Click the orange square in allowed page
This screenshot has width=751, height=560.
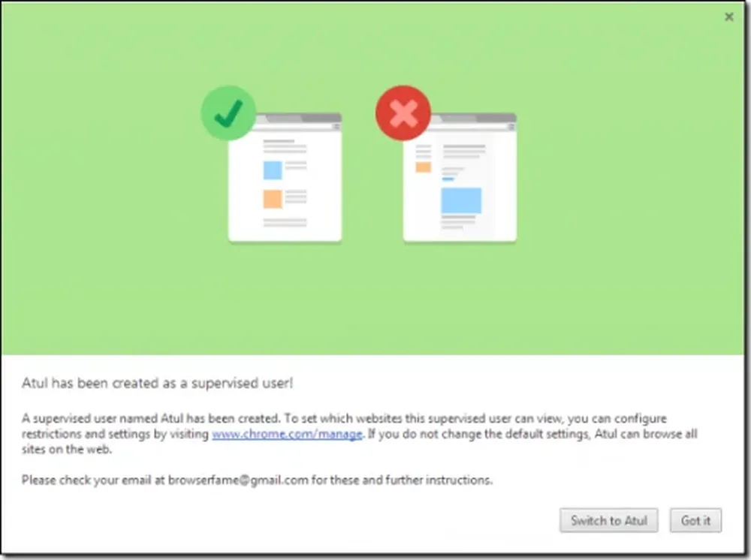273,199
